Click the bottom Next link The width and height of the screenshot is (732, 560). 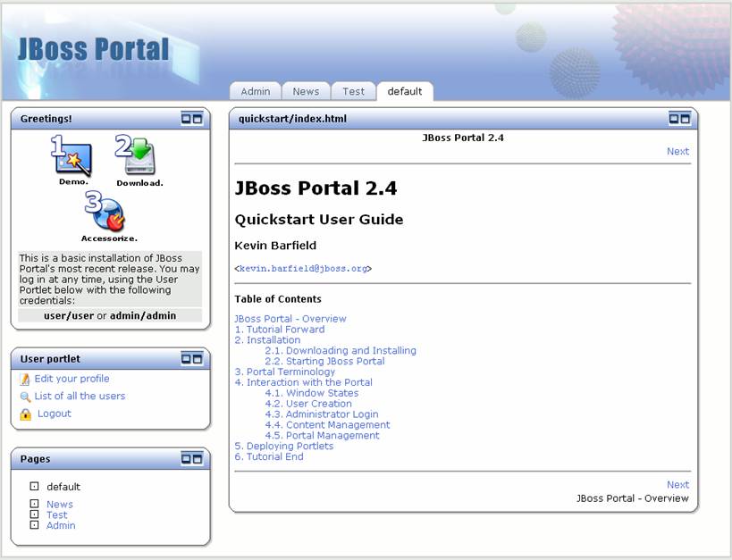click(677, 484)
